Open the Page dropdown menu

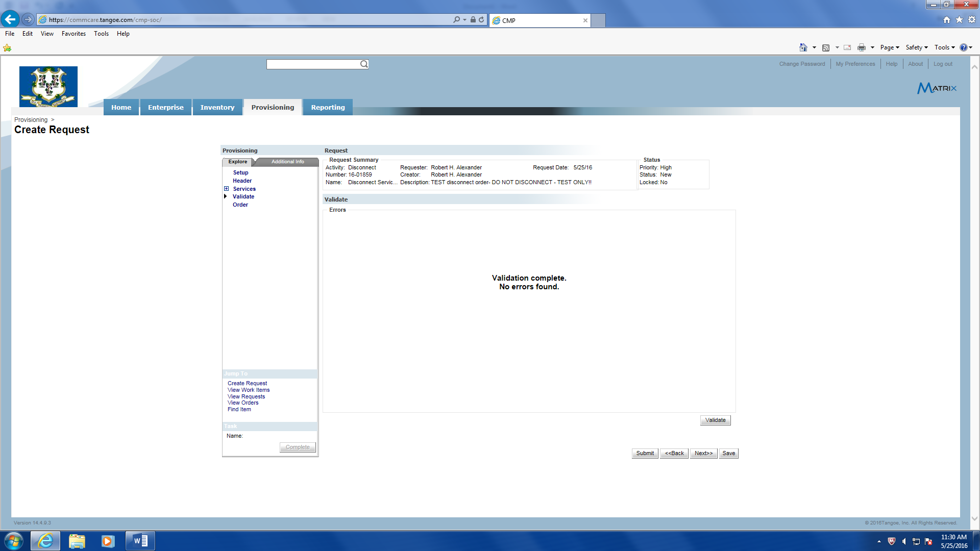pyautogui.click(x=889, y=47)
